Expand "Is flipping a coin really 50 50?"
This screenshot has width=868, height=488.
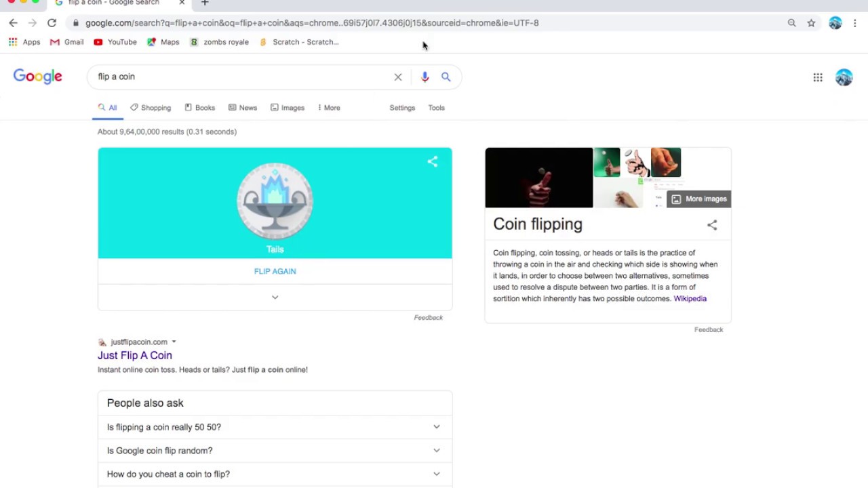pyautogui.click(x=275, y=427)
